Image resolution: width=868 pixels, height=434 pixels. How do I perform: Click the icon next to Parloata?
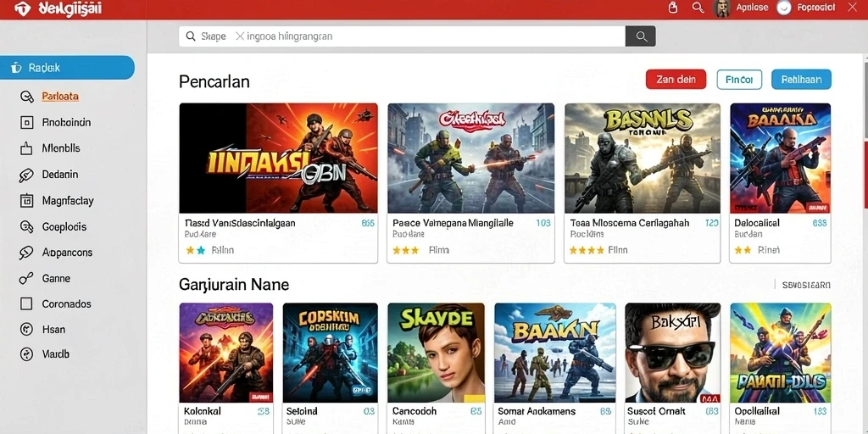click(x=26, y=97)
